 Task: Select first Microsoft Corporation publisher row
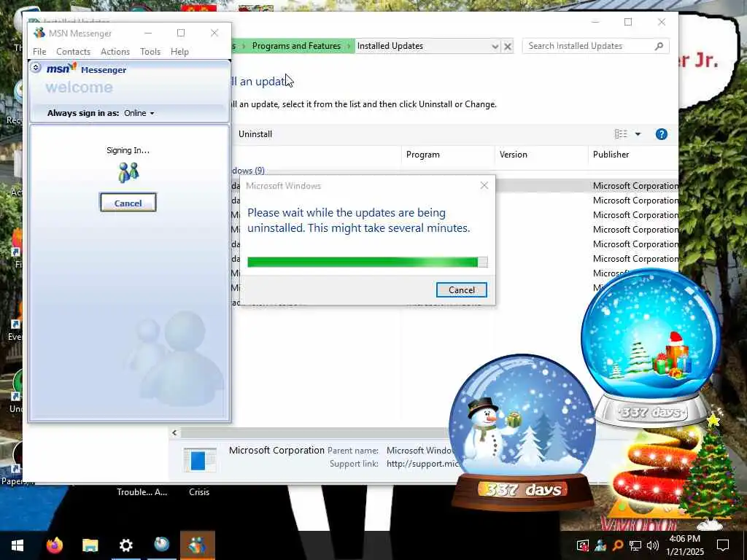[635, 186]
